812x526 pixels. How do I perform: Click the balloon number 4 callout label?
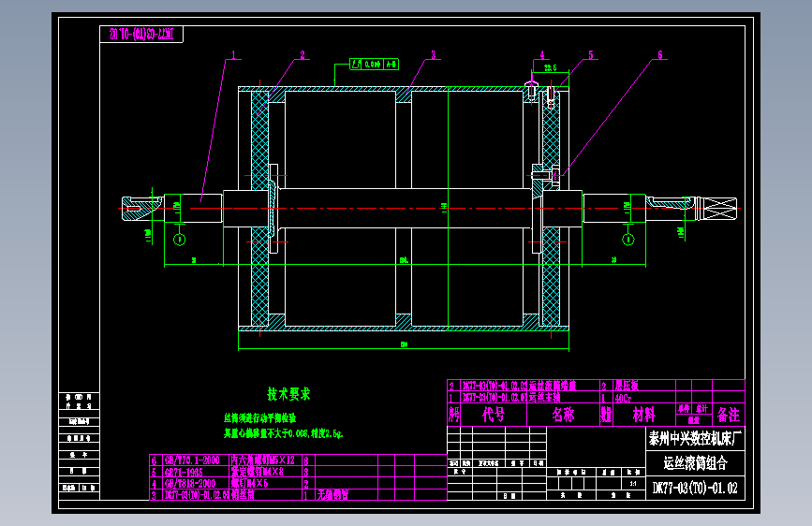click(x=542, y=55)
